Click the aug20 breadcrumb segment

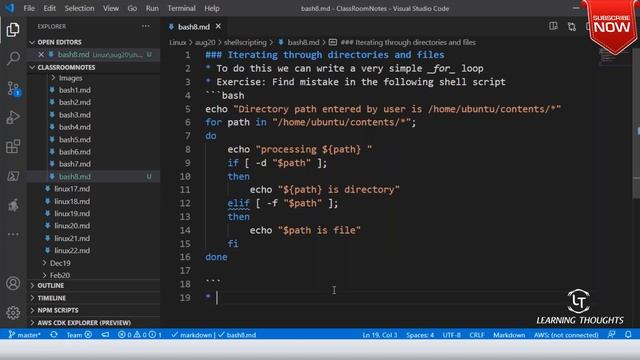pos(205,42)
